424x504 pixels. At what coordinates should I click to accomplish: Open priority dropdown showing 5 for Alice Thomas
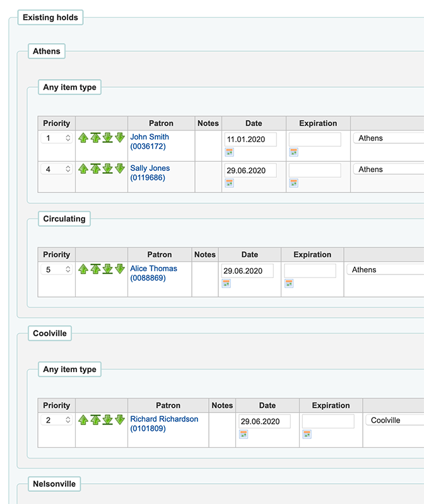pos(57,269)
